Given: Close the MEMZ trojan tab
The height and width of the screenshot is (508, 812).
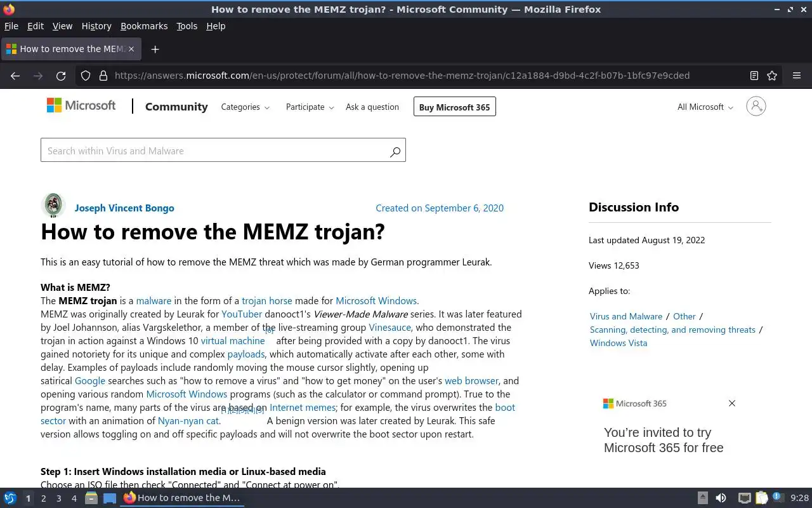Looking at the screenshot, I should [x=131, y=49].
